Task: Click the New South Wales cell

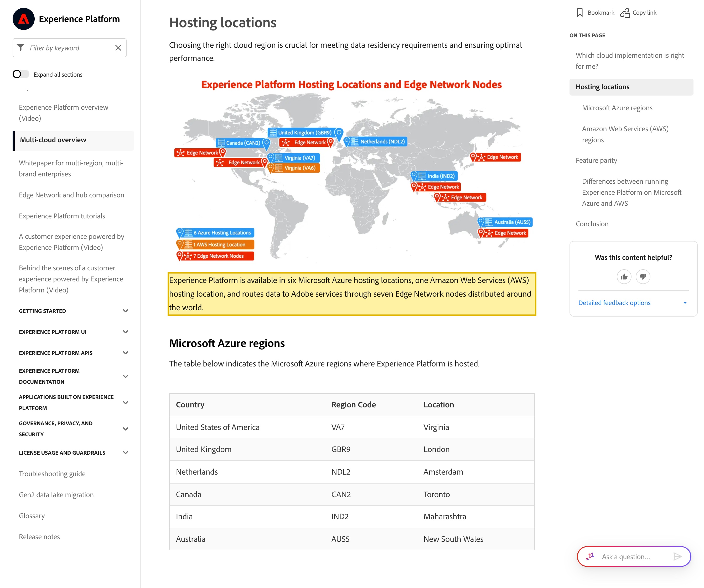Action: (x=453, y=539)
